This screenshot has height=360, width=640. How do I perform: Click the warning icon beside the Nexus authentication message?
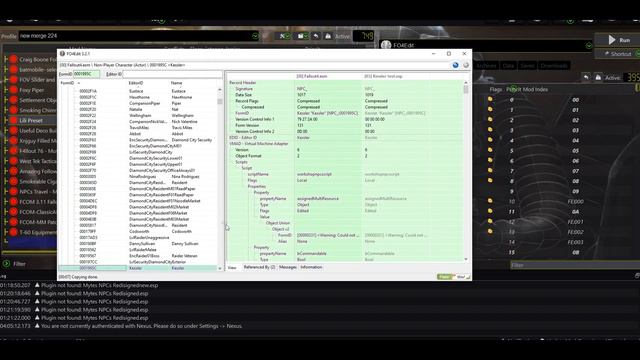[37, 326]
